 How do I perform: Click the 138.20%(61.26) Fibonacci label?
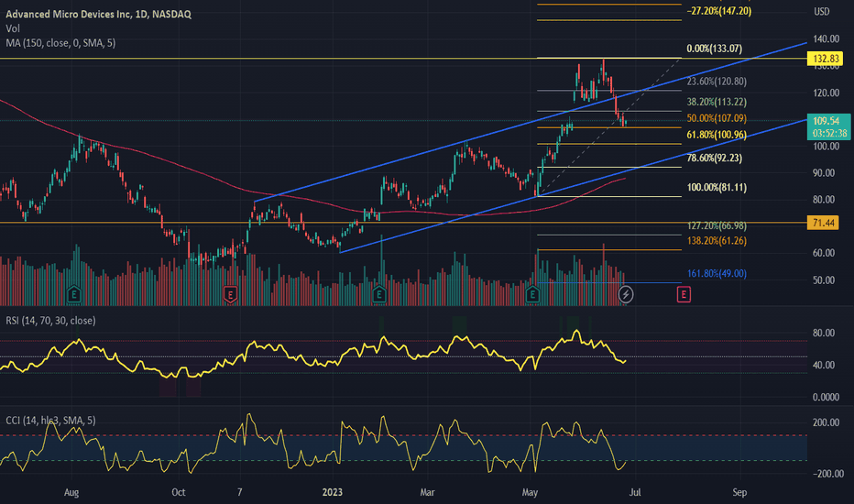coord(717,240)
